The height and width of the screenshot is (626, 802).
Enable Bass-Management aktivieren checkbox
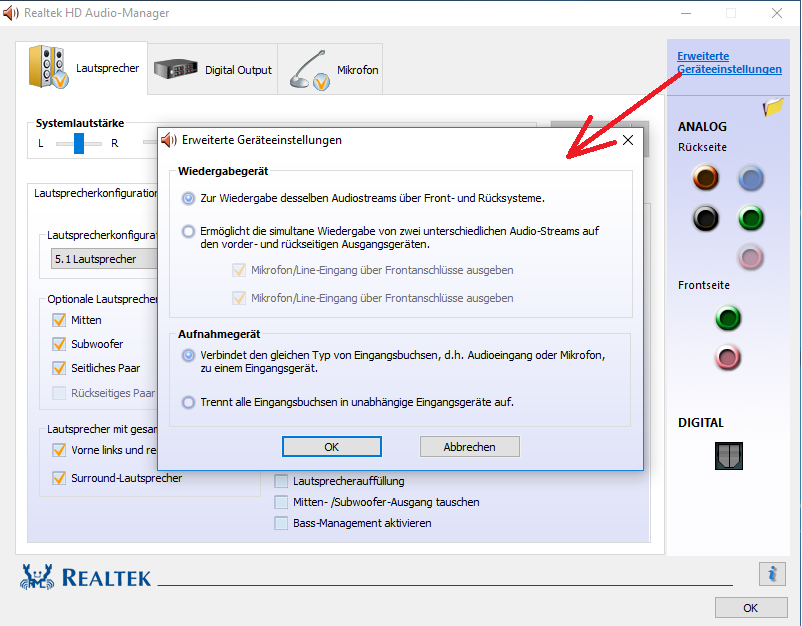pyautogui.click(x=281, y=523)
